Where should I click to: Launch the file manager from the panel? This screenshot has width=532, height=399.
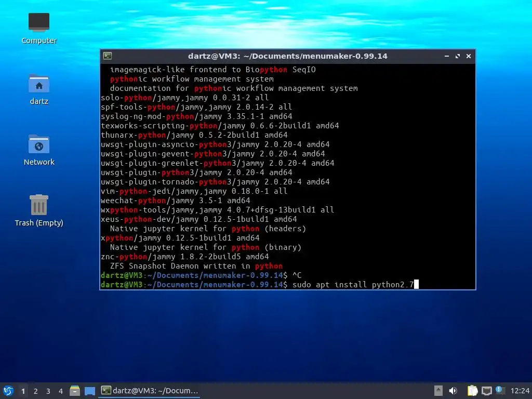[75, 391]
